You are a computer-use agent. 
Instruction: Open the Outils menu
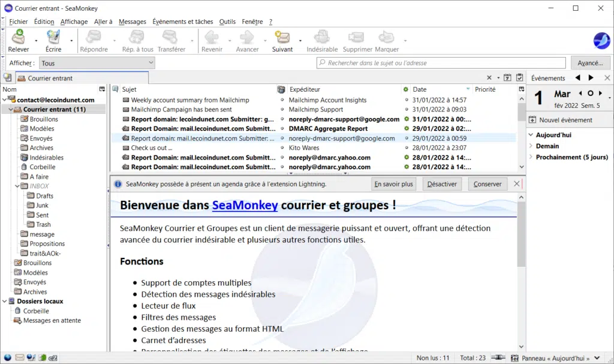(x=227, y=22)
